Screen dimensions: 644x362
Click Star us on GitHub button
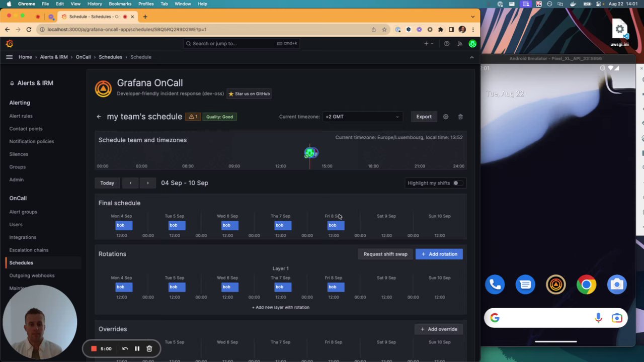tap(249, 94)
